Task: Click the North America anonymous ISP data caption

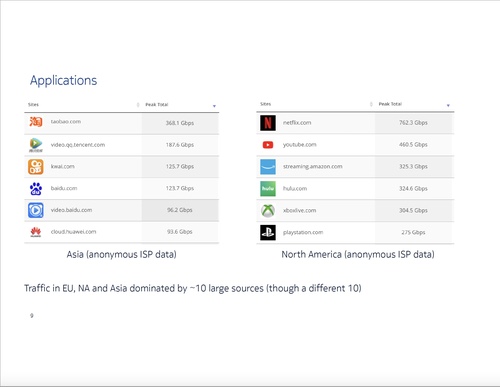Action: click(358, 255)
